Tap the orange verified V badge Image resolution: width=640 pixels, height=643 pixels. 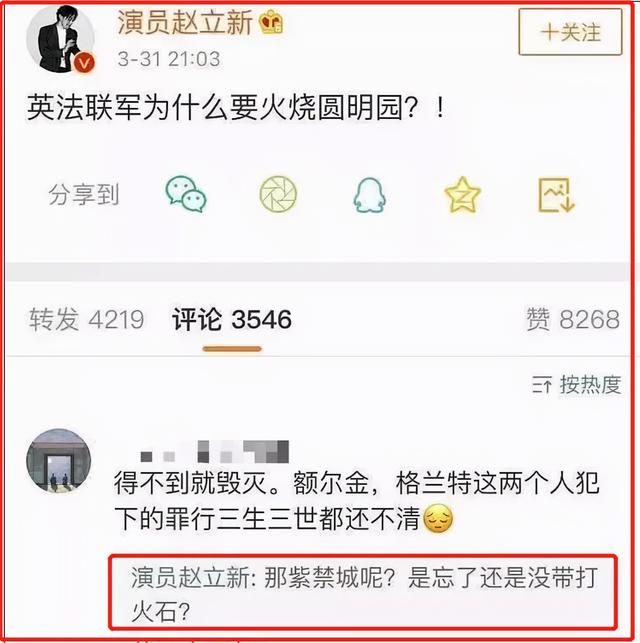click(85, 63)
